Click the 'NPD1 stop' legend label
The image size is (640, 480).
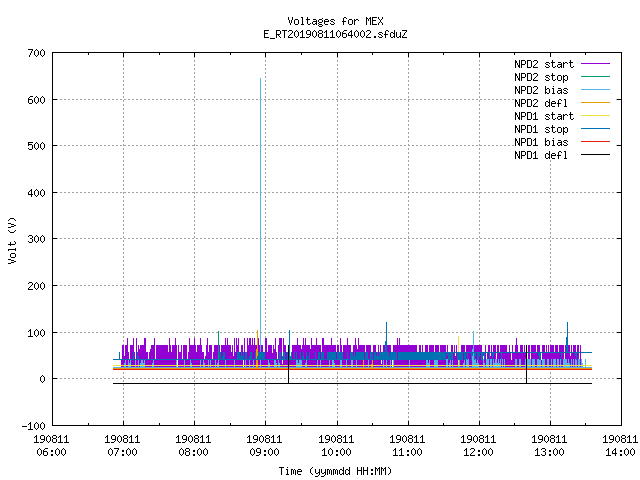pyautogui.click(x=541, y=129)
